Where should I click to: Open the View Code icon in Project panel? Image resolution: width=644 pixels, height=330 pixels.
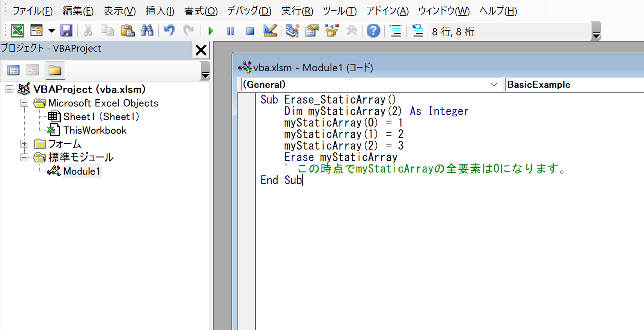(14, 69)
